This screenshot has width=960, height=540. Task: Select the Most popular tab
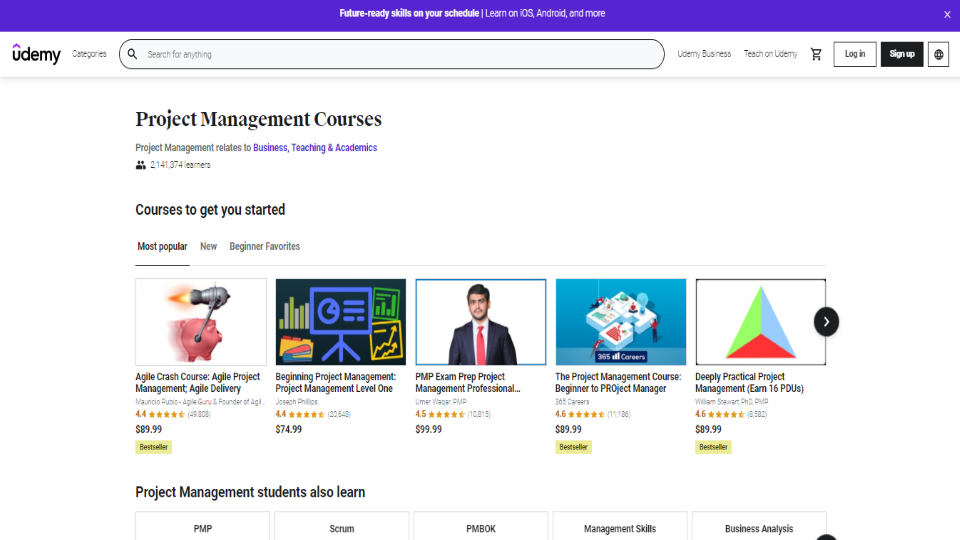[x=162, y=246]
